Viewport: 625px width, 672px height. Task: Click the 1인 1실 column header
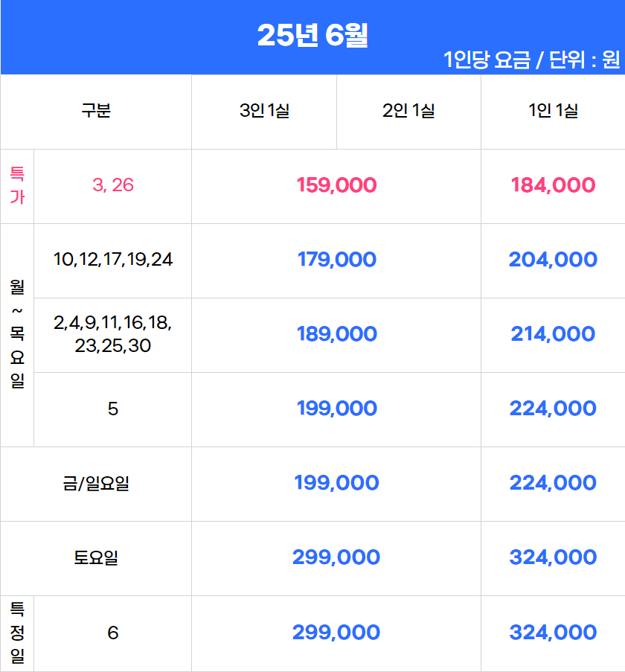tap(553, 111)
